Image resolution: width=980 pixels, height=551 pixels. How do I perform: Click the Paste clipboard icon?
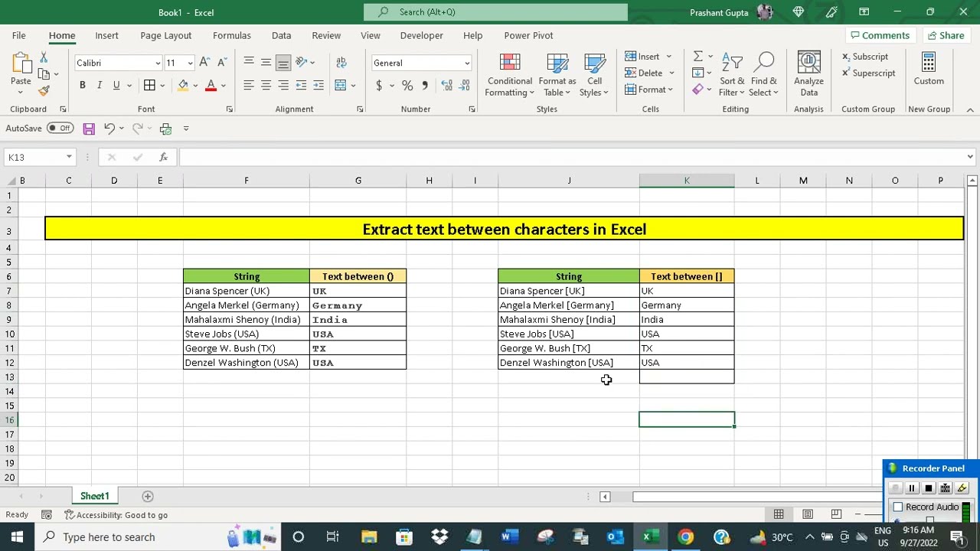coord(21,64)
